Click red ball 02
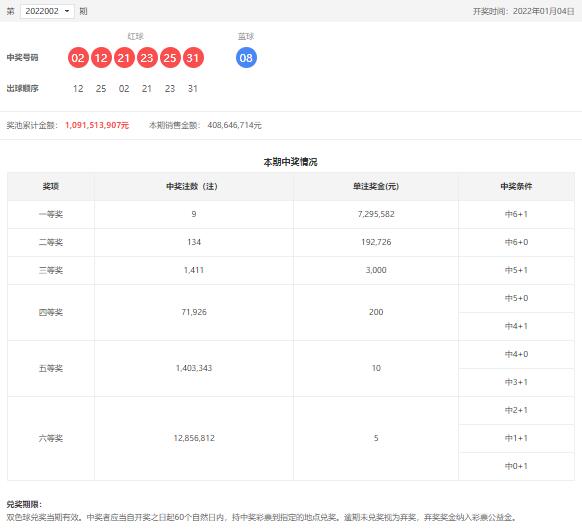The height and width of the screenshot is (532, 582). pos(78,58)
